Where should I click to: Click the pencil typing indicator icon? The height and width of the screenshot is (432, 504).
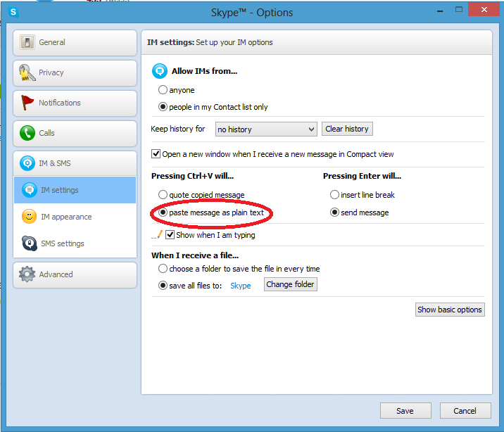click(x=157, y=235)
